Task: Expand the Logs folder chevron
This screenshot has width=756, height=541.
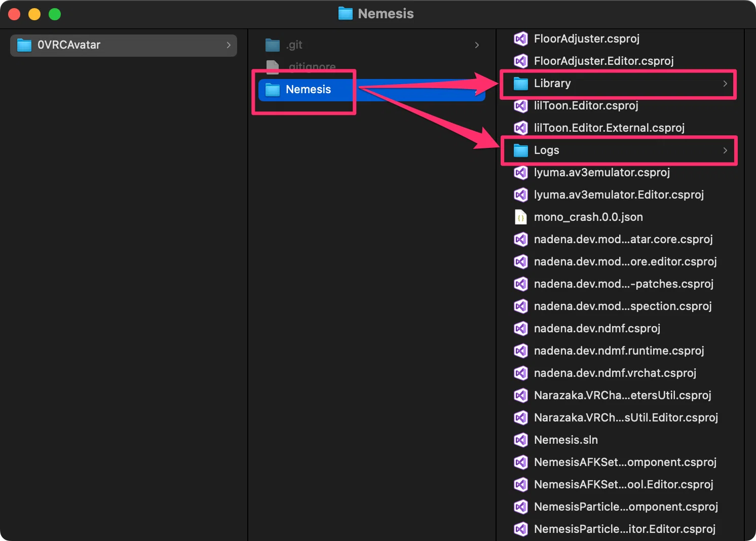Action: click(725, 150)
